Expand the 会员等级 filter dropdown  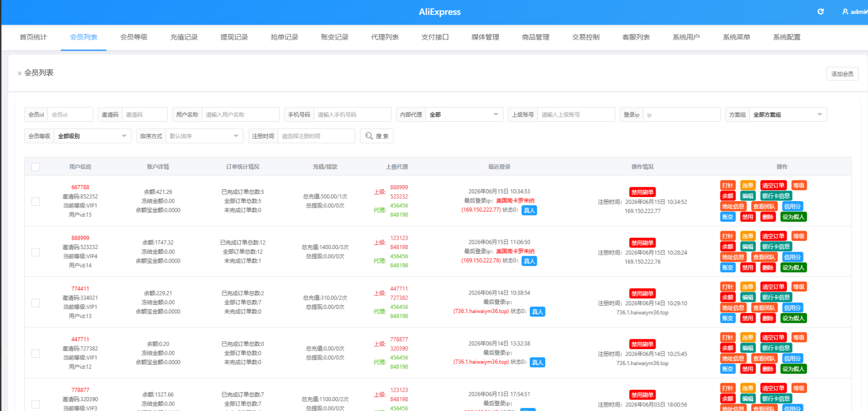point(92,136)
